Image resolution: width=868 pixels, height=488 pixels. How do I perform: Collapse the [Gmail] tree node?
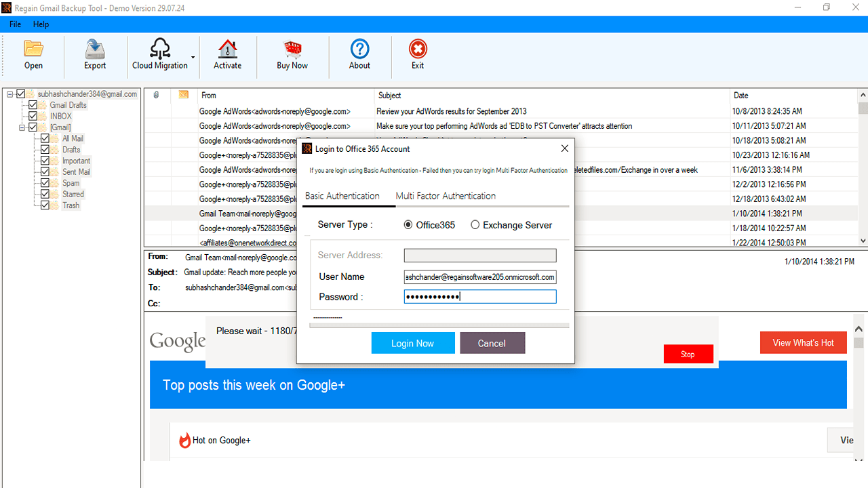pyautogui.click(x=22, y=127)
